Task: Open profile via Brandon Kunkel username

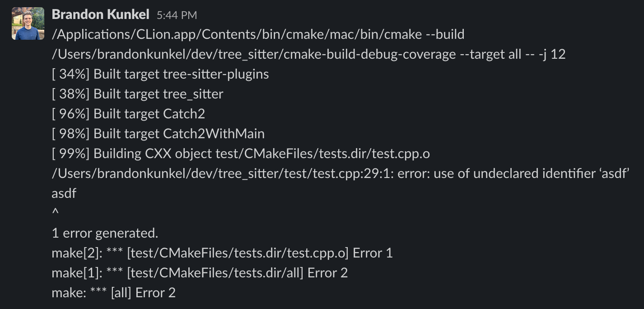Action: [x=100, y=14]
